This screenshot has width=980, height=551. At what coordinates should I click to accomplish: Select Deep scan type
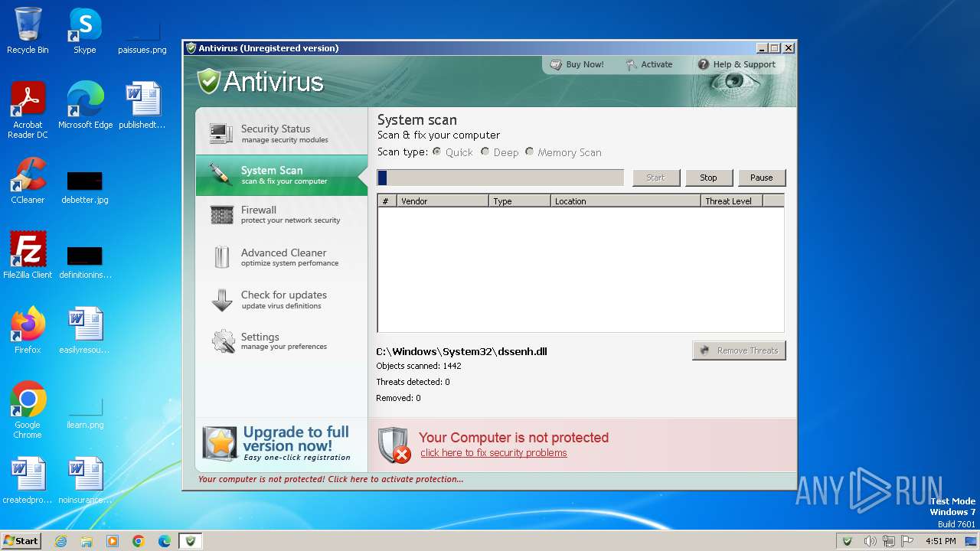point(485,152)
